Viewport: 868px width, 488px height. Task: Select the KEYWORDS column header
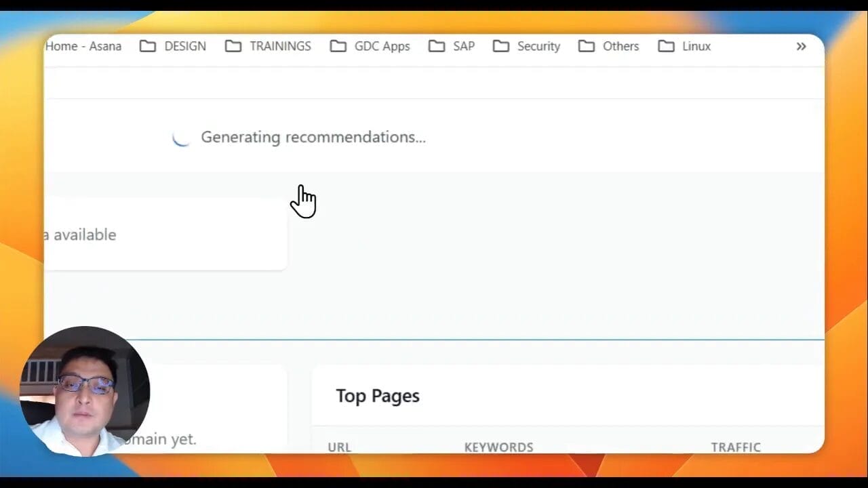coord(498,447)
